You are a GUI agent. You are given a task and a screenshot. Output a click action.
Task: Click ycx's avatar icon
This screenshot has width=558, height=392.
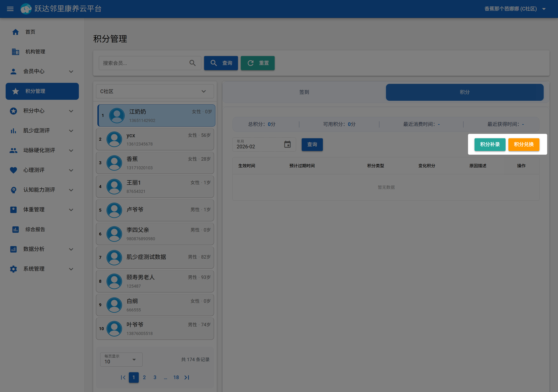pyautogui.click(x=114, y=139)
